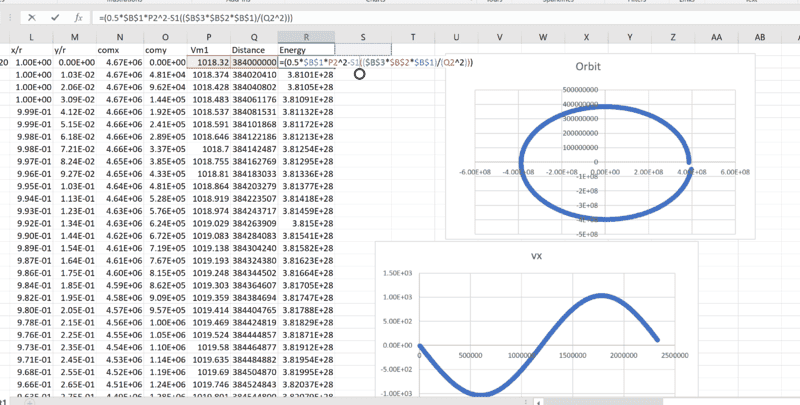Click the Distance header cell
This screenshot has width=800, height=405.
(x=254, y=50)
